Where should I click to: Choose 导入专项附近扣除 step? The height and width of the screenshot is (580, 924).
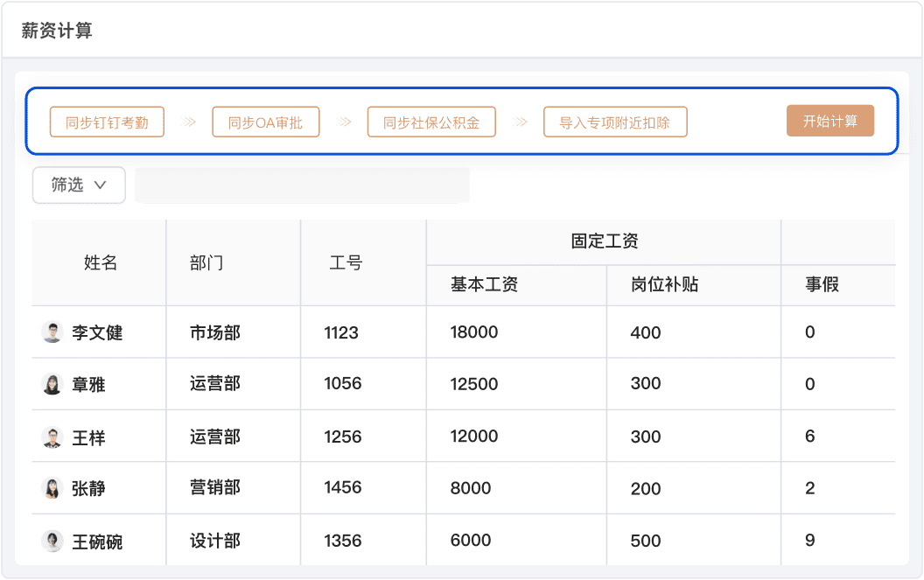[615, 122]
